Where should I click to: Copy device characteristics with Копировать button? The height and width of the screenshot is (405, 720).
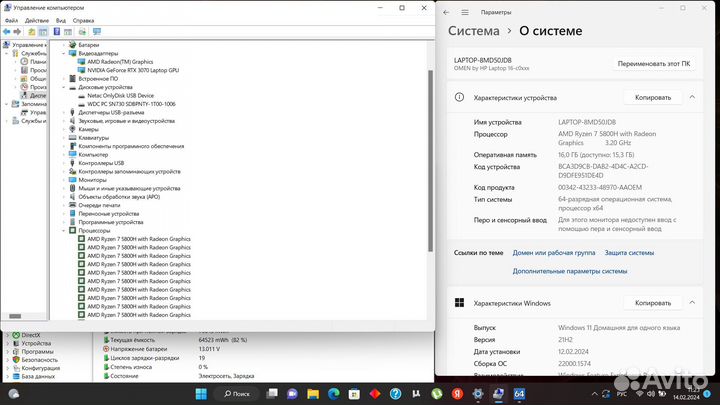[x=652, y=97]
